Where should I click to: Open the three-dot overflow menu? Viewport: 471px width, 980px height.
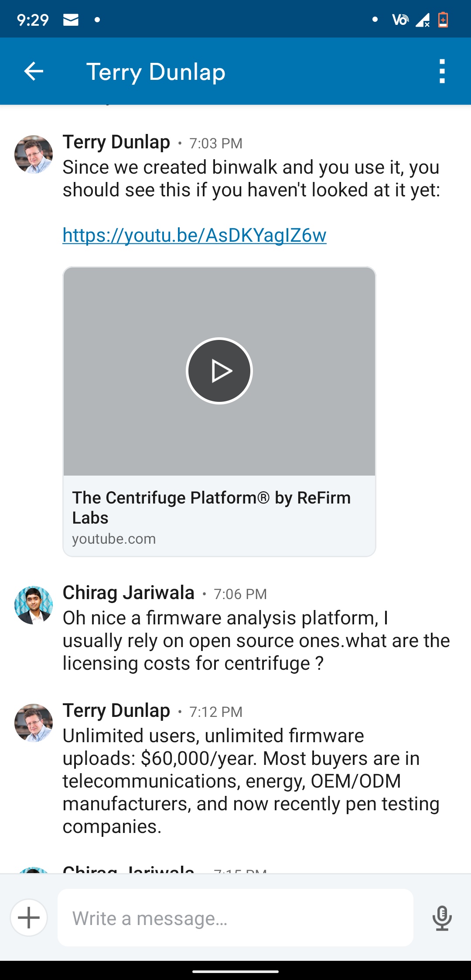[442, 71]
